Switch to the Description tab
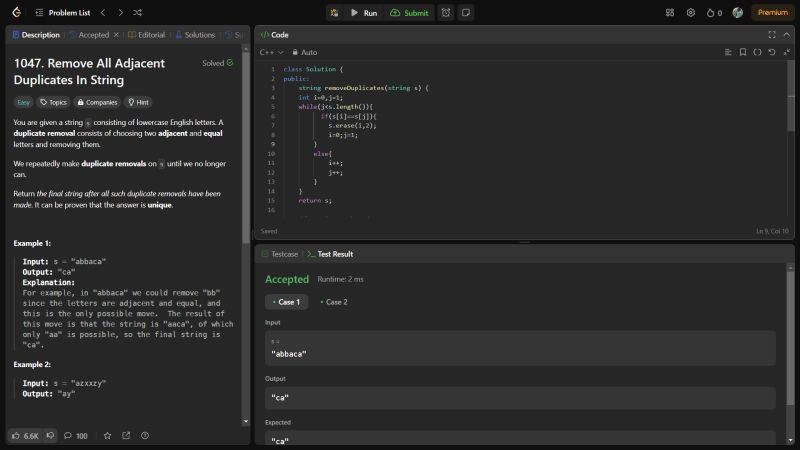 36,35
